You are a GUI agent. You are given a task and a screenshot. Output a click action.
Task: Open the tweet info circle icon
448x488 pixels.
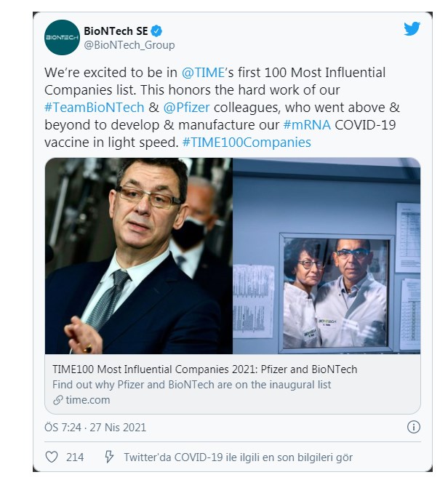pyautogui.click(x=412, y=428)
